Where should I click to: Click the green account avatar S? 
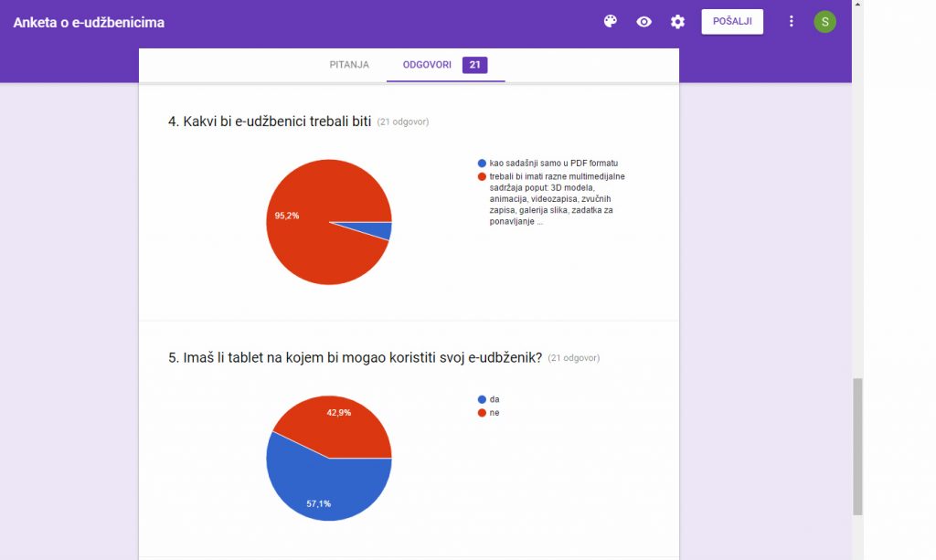[824, 22]
